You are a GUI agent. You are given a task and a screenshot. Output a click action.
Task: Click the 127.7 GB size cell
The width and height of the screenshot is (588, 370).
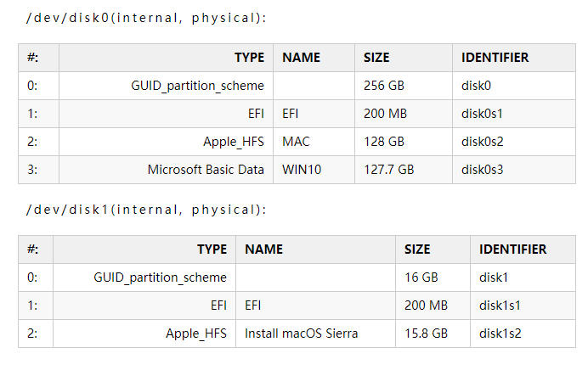pos(388,170)
